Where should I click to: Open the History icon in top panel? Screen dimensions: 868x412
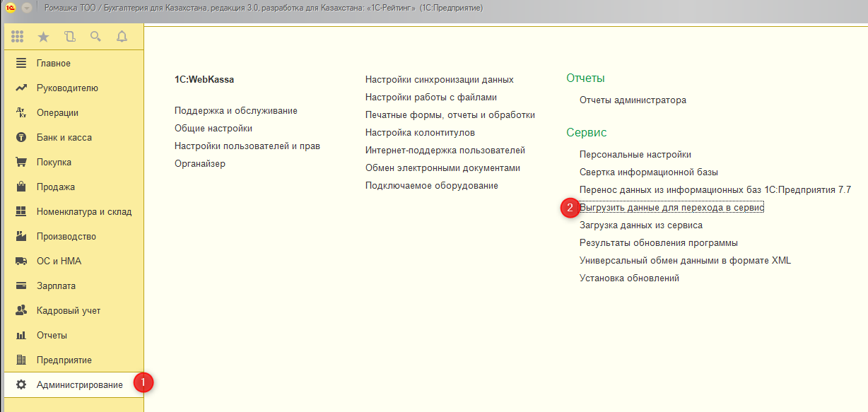69,37
